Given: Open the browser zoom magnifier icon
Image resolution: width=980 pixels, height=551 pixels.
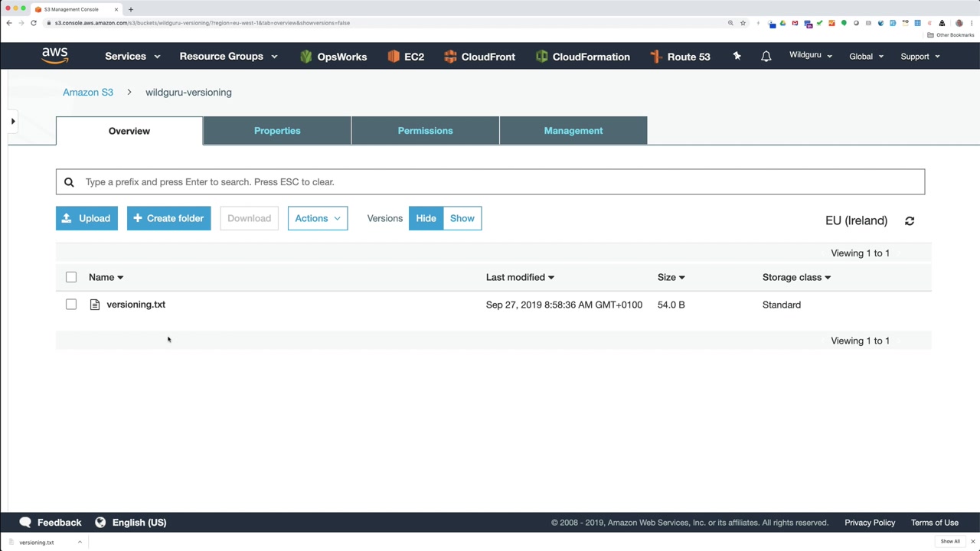Looking at the screenshot, I should pyautogui.click(x=730, y=23).
